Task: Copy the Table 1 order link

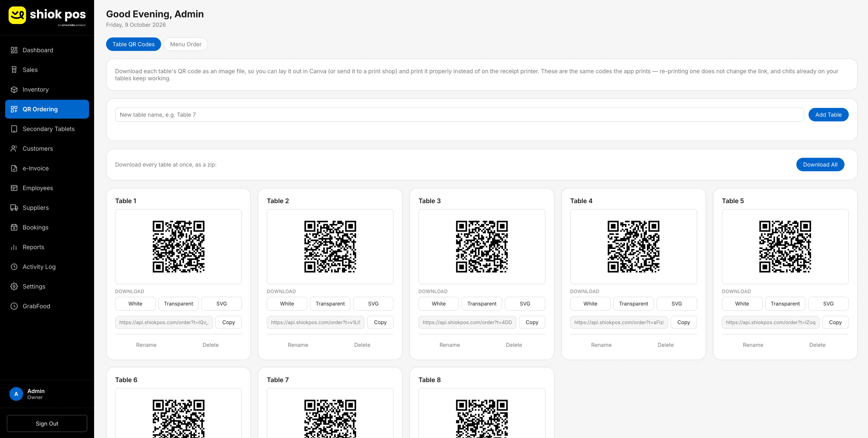Action: click(229, 322)
